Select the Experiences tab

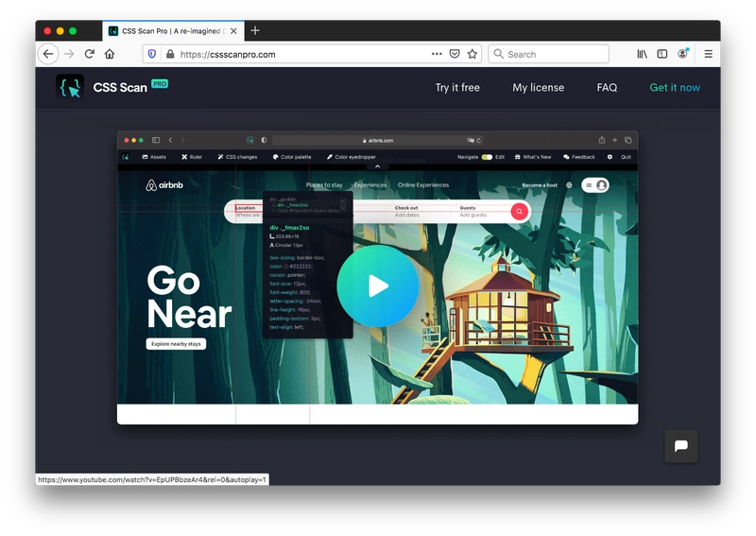click(x=370, y=184)
